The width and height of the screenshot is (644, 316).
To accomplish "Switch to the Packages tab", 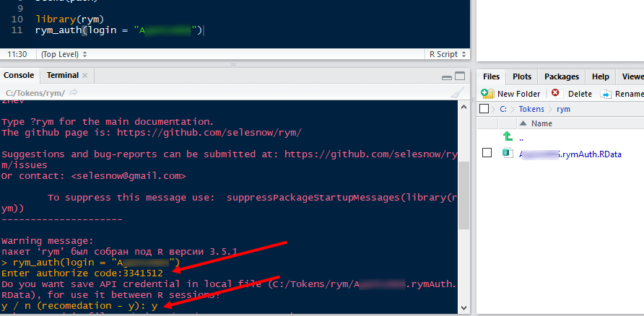I will 561,76.
